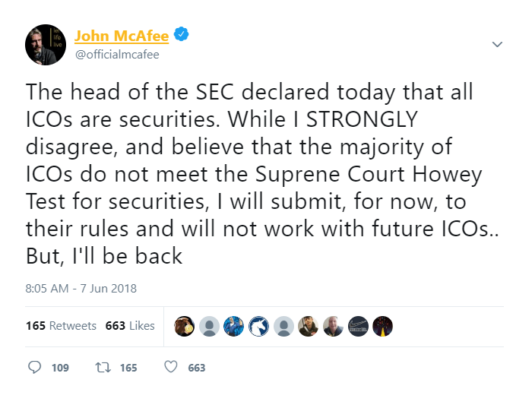Click the @officialmcafee handle
Image resolution: width=532 pixels, height=408 pixels.
(116, 55)
